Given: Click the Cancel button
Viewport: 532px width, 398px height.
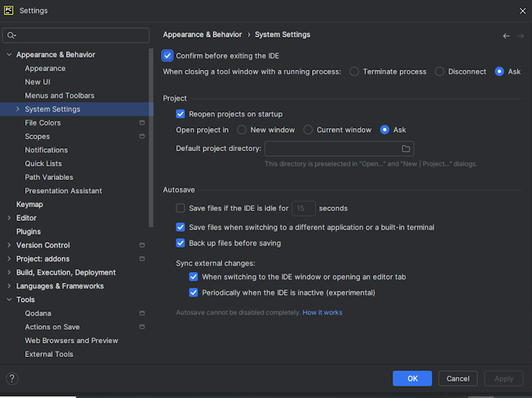Looking at the screenshot, I should pos(458,379).
